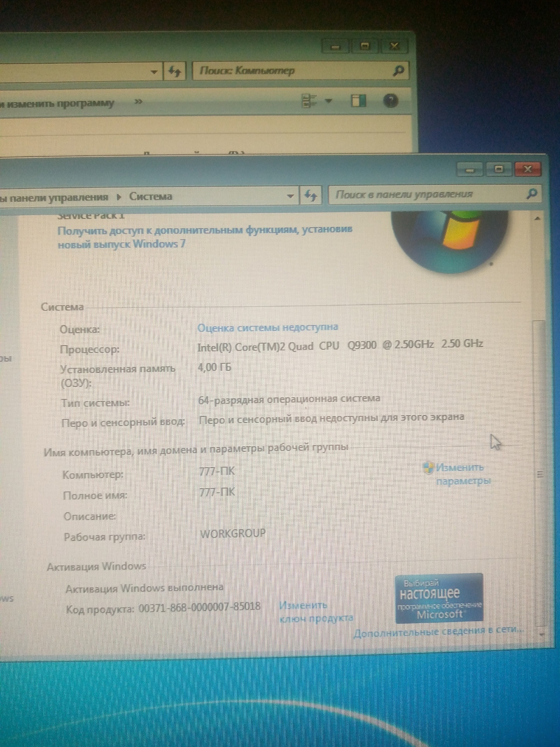This screenshot has width=560, height=747.
Task: Refresh the Computer window address bar
Action: 175,72
